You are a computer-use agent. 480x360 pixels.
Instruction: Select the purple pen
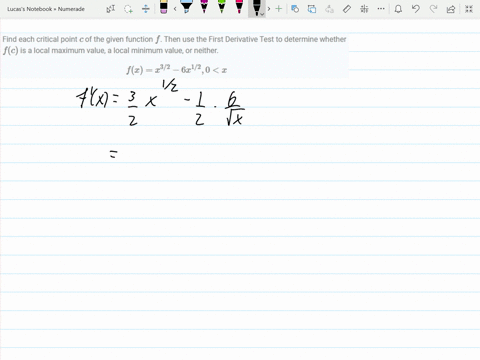point(204,7)
